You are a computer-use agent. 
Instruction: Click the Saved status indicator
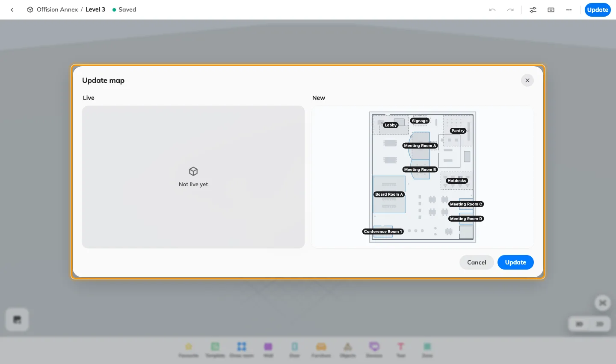(x=124, y=9)
